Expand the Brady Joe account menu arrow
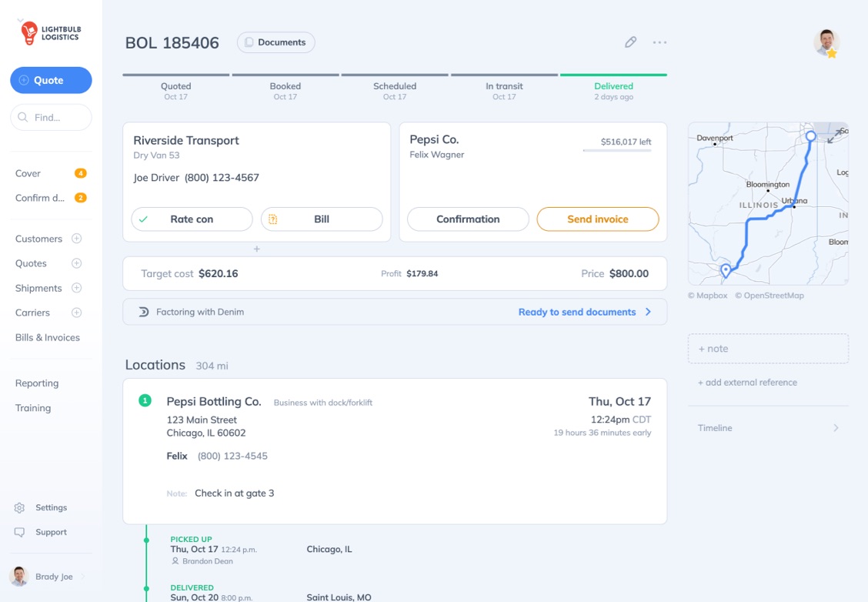The height and width of the screenshot is (602, 868). point(83,577)
